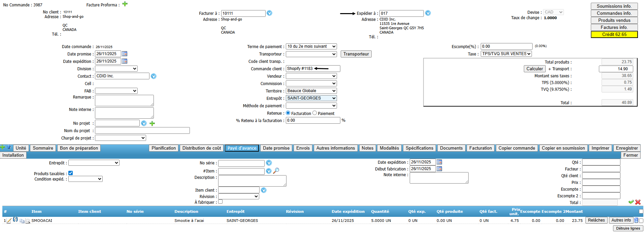Open the Territoire dropdown showing Beauce Globale
644x235 pixels.
click(x=311, y=91)
